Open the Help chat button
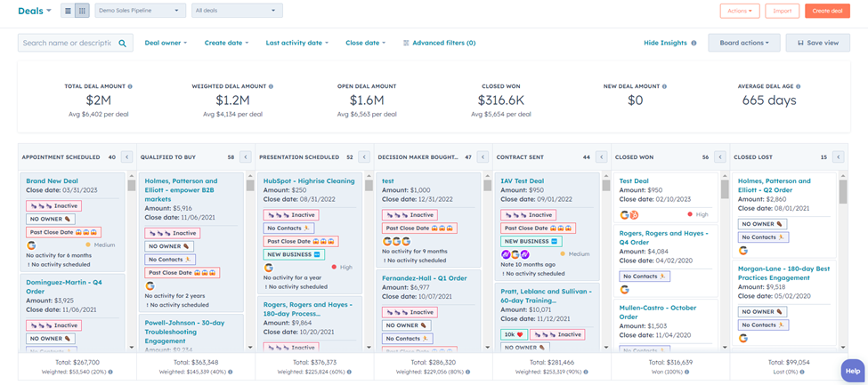The image size is (868, 385). pyautogui.click(x=853, y=371)
